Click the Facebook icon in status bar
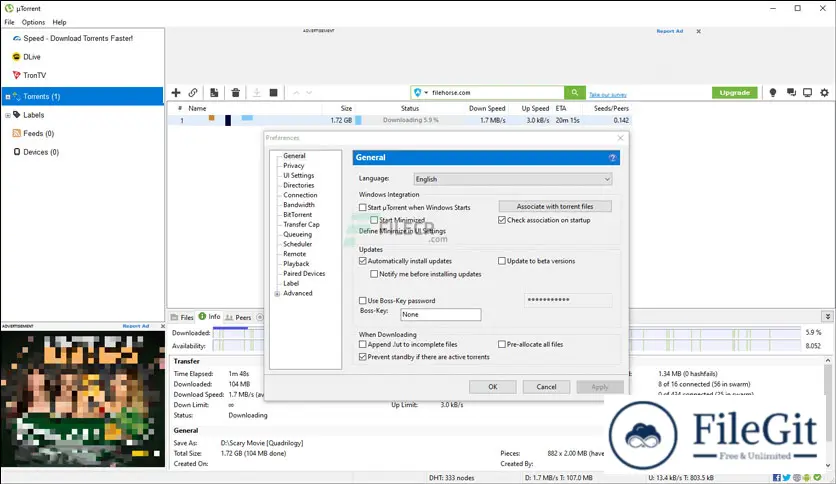The width and height of the screenshot is (836, 484). [777, 478]
